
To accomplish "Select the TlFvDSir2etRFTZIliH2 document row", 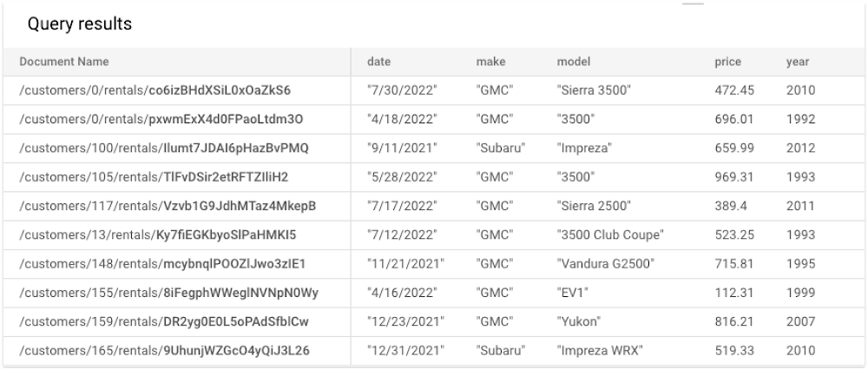I will pyautogui.click(x=434, y=177).
